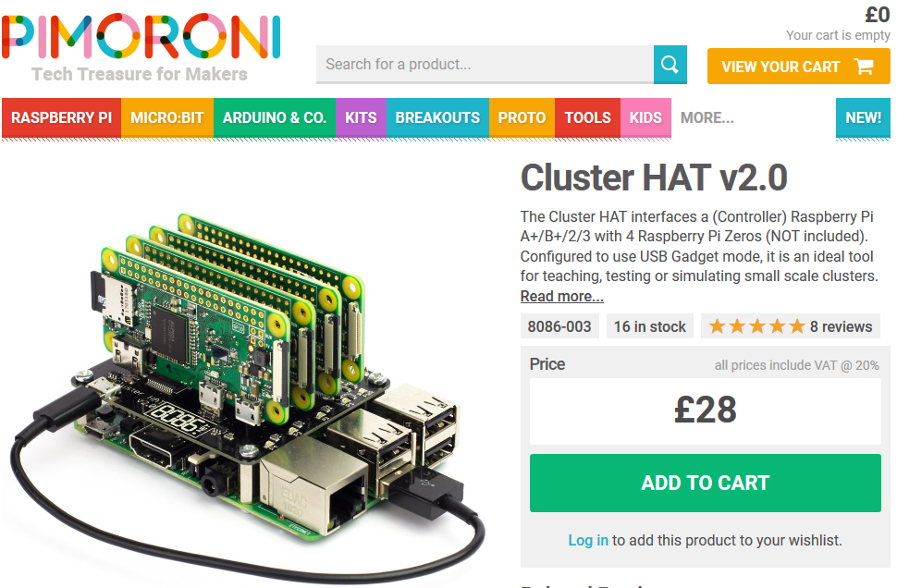
Task: Click the Log in link
Action: 588,541
